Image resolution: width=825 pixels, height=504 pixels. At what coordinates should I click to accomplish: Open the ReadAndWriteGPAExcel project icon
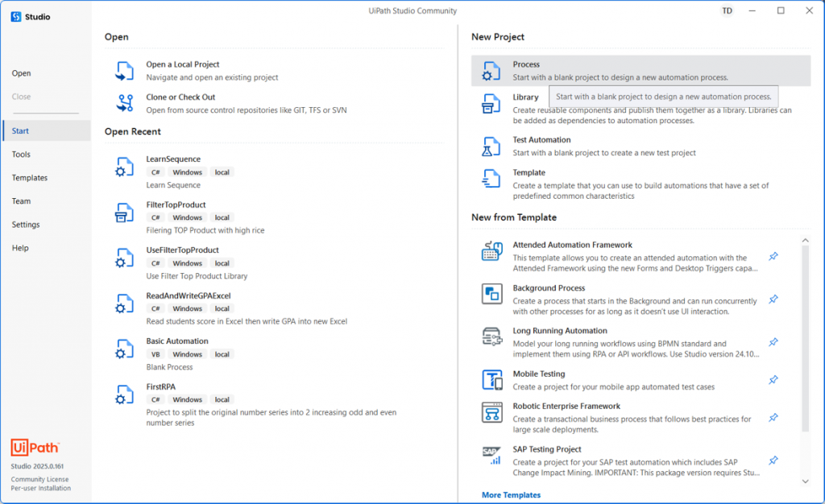[125, 304]
